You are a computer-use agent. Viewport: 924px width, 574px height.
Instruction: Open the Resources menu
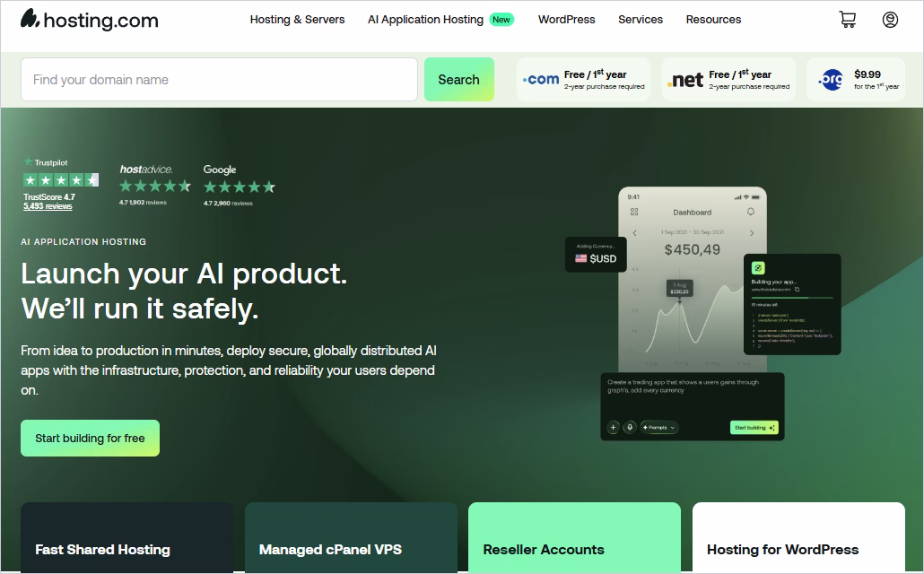tap(713, 20)
